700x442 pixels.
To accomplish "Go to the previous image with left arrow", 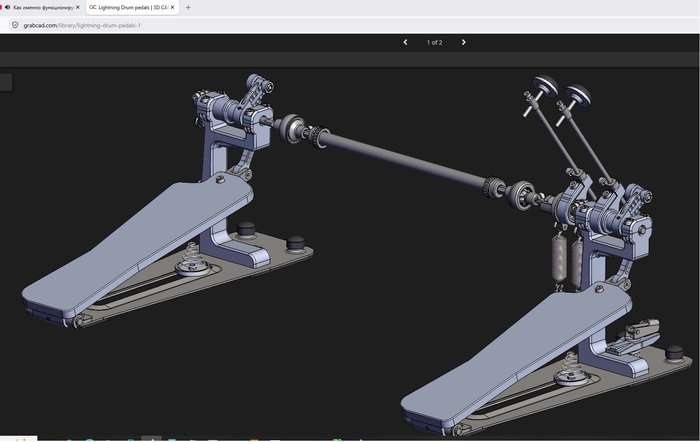I will pyautogui.click(x=405, y=42).
